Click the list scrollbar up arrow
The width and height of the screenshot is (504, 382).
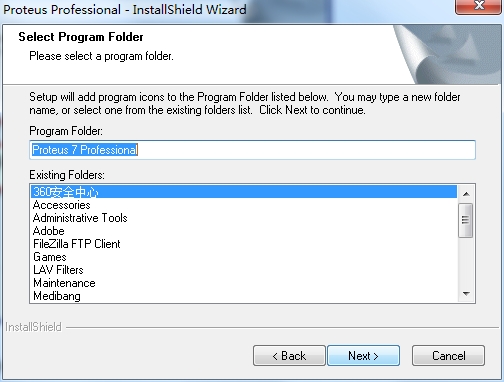(x=466, y=194)
